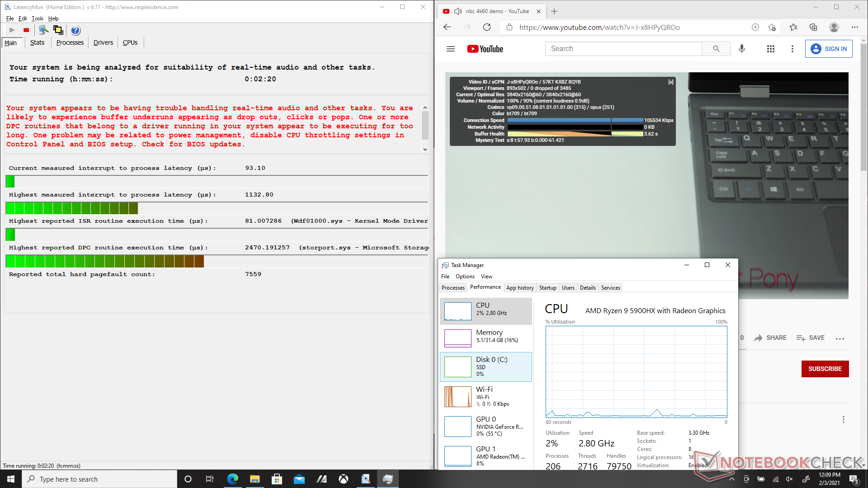
Task: Switch to Task Manager Startup tab
Action: click(x=547, y=287)
